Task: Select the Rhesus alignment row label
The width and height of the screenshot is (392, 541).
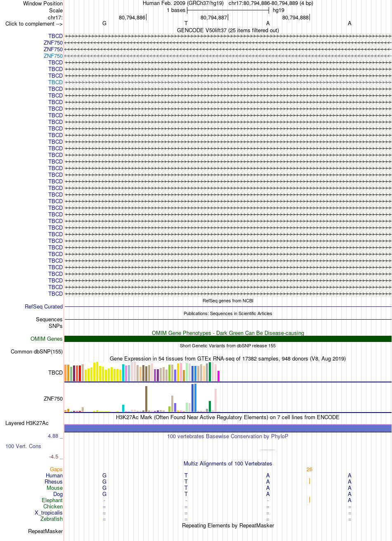Action: point(54,482)
